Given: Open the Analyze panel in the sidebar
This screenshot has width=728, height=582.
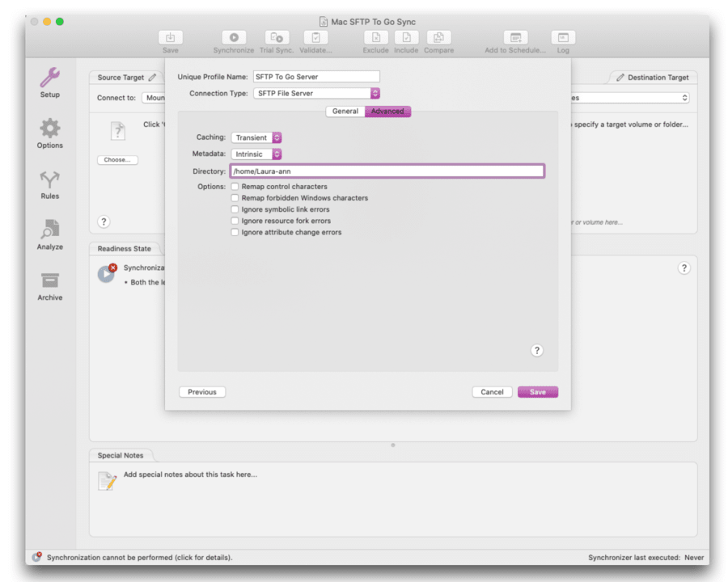Looking at the screenshot, I should coord(49,234).
